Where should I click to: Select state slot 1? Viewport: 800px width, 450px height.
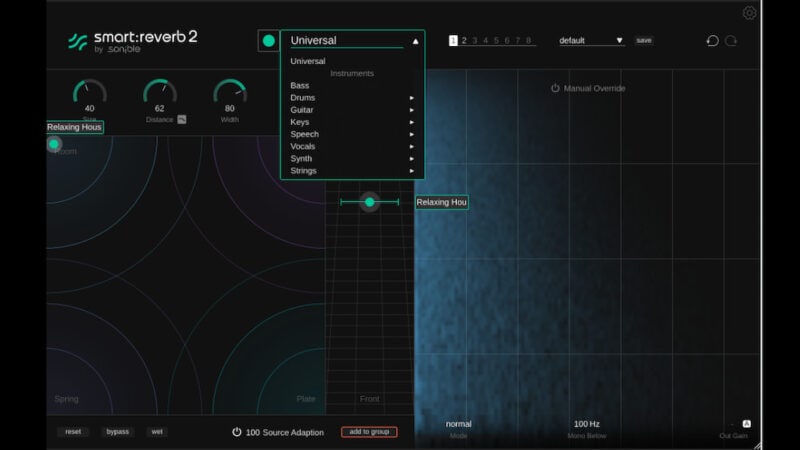coord(453,40)
